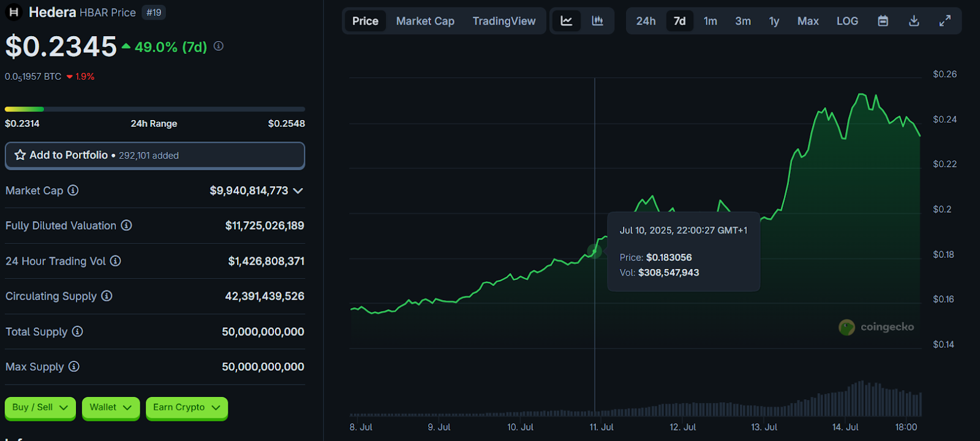Show Max Supply info icon
The width and height of the screenshot is (980, 441).
click(73, 366)
